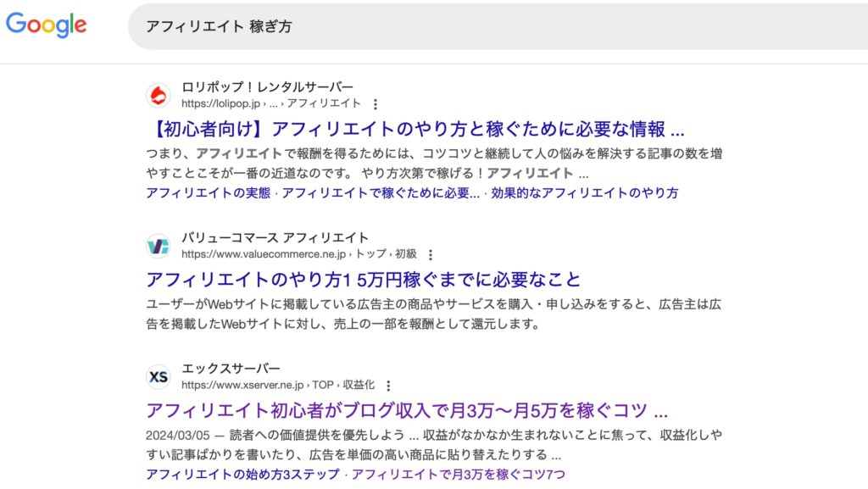Click the バリューコマース アフィリエイト site name
868x489 pixels.
tap(275, 237)
